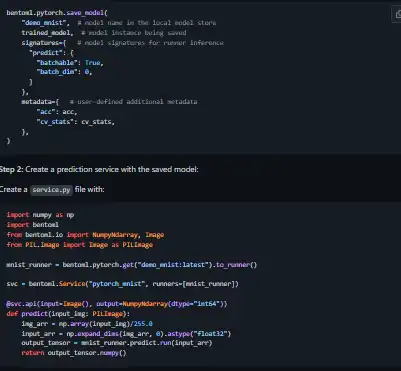Click "img_arr = np.array(input_img)/255.0" line
The height and width of the screenshot is (371, 401).
click(x=87, y=324)
